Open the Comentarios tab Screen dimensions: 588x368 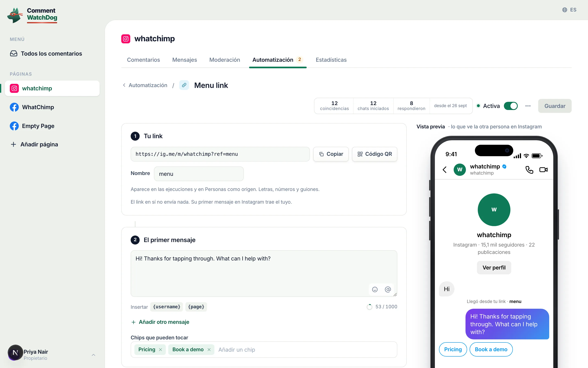(x=143, y=60)
